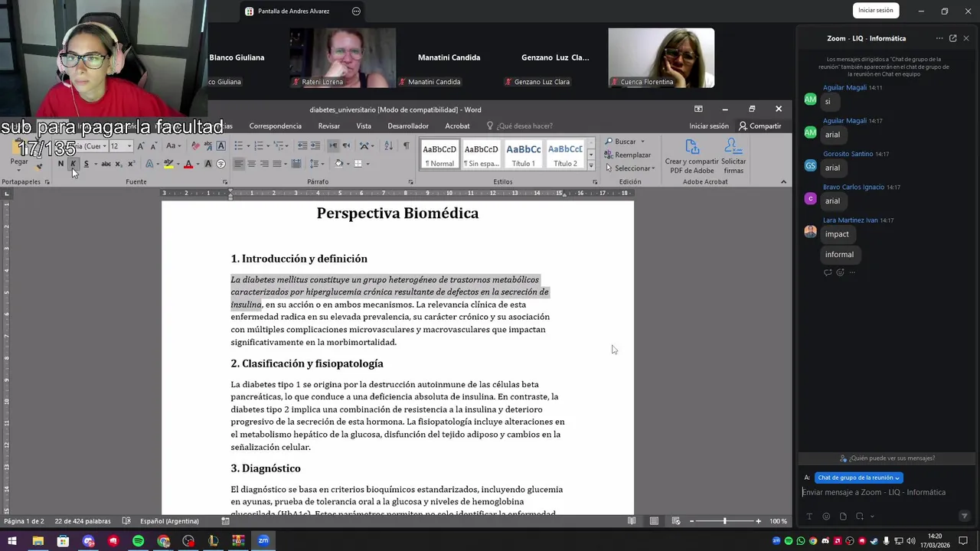Toggle subscript x₂ button
The width and height of the screenshot is (980, 551).
point(119,164)
